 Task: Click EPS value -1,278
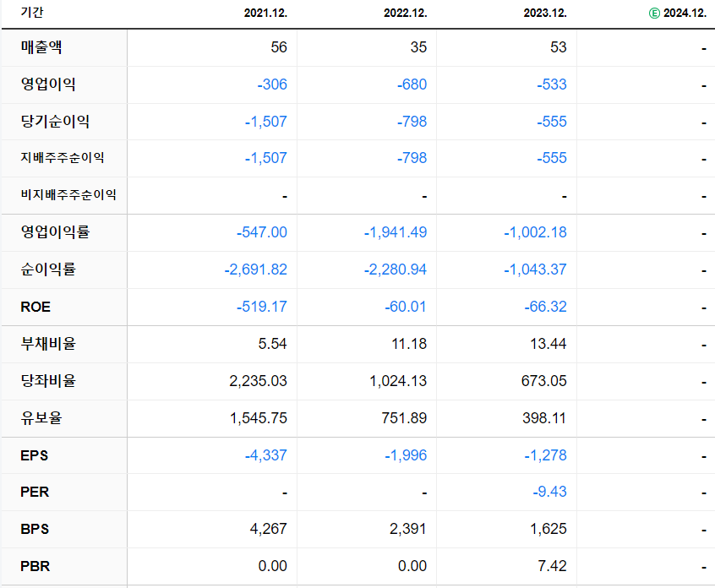tap(545, 455)
